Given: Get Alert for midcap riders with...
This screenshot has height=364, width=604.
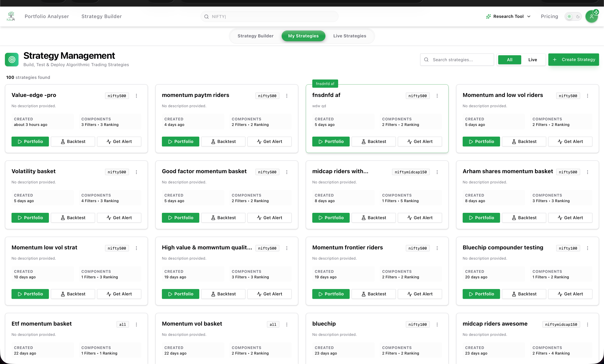Looking at the screenshot, I should click(x=420, y=218).
